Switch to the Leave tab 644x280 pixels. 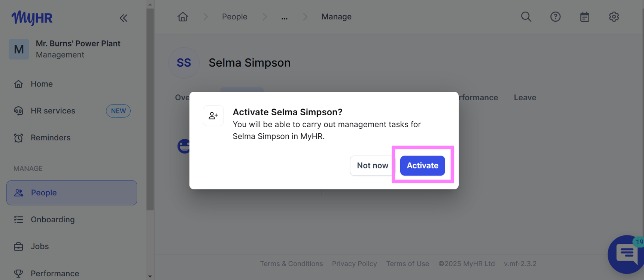pos(525,97)
